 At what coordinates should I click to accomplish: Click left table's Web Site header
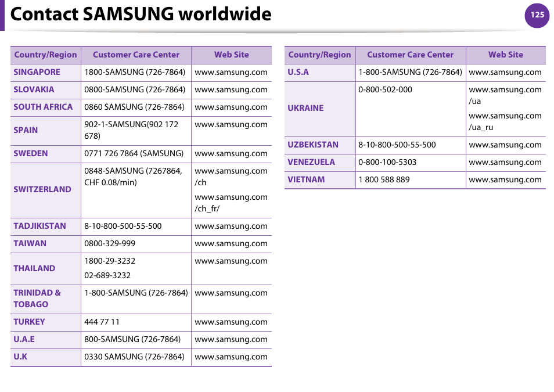point(232,55)
